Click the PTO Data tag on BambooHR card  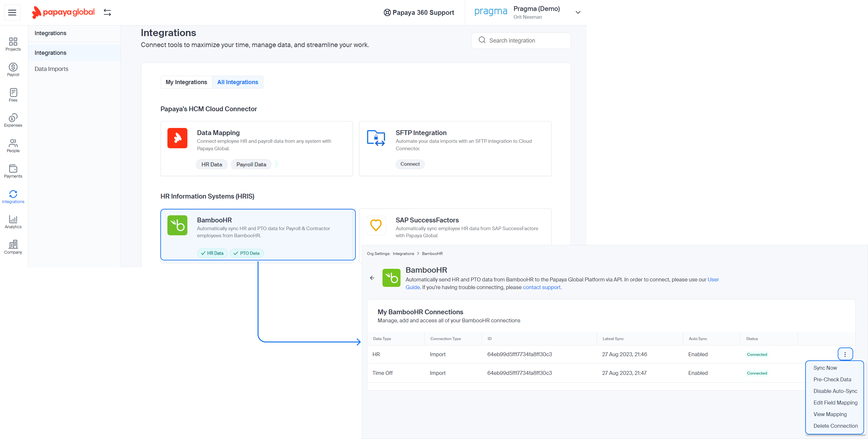247,253
